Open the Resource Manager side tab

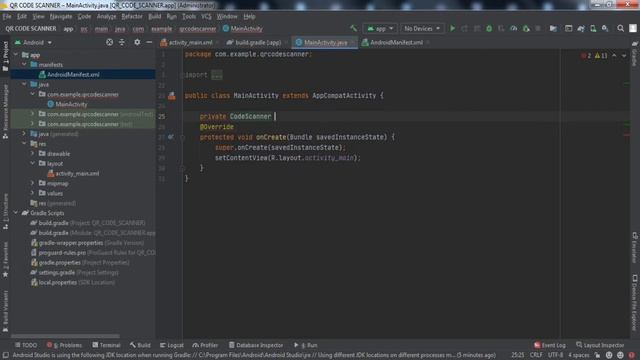[x=5, y=111]
